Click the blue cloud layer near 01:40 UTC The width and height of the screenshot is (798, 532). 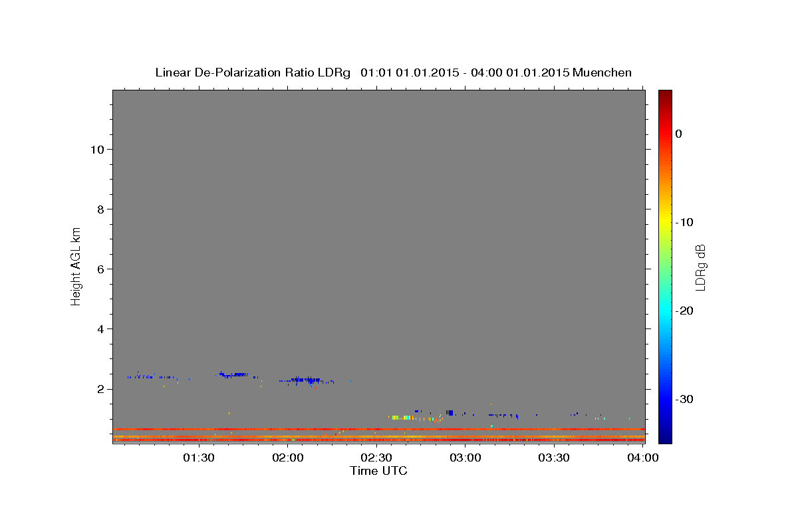[233, 374]
